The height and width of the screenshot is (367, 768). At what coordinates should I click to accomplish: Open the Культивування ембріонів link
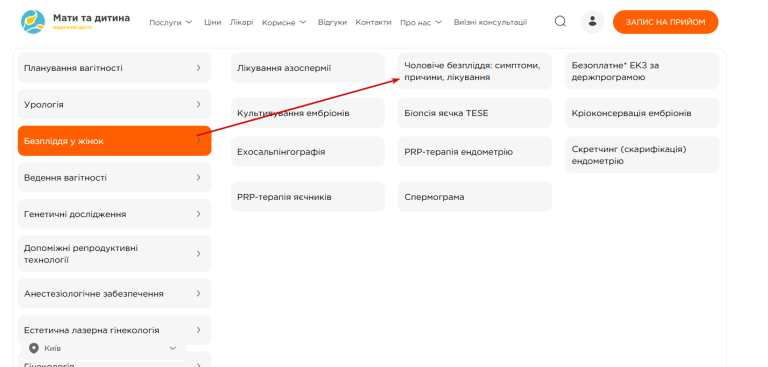[x=308, y=113]
